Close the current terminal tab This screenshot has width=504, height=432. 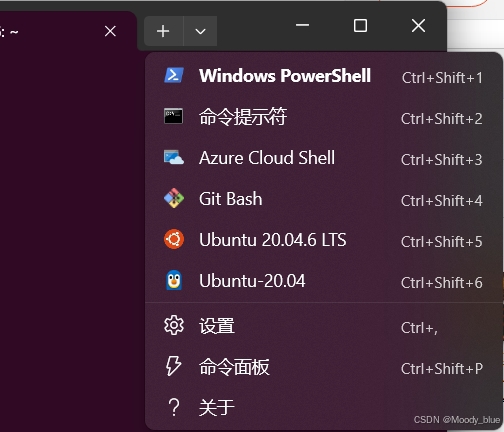pos(110,31)
